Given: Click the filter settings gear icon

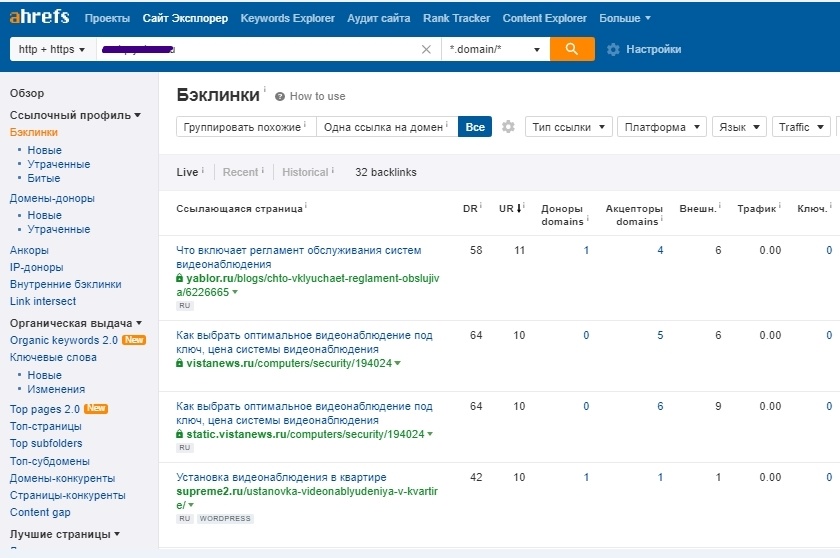Looking at the screenshot, I should [x=508, y=127].
